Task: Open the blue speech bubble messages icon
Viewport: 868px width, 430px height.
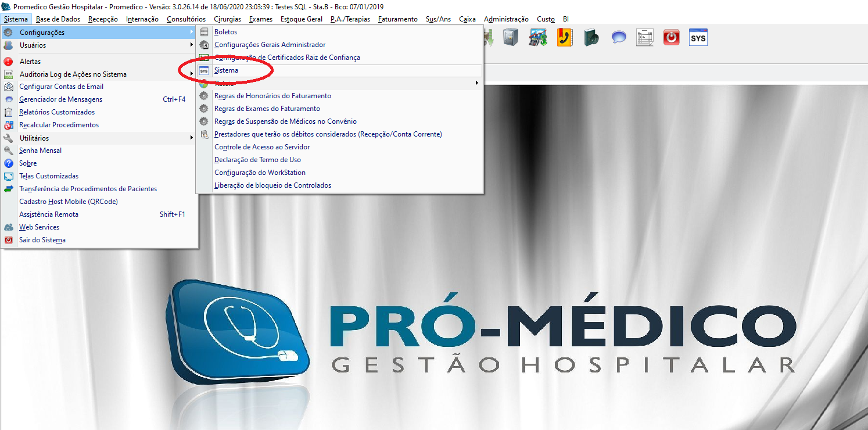Action: pos(619,38)
